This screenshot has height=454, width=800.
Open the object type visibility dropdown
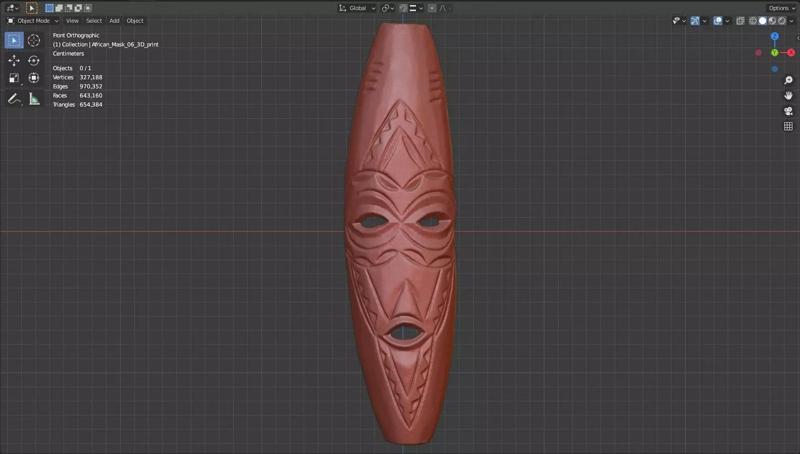[679, 21]
